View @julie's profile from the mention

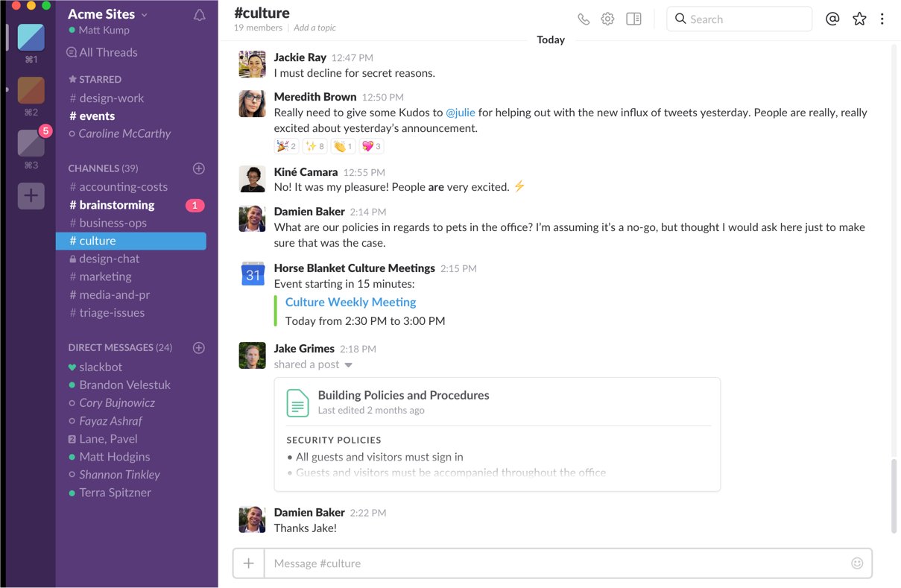461,112
